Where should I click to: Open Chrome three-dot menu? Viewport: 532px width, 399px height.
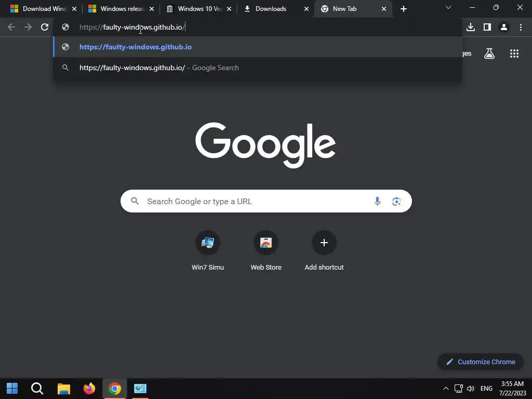point(521,27)
